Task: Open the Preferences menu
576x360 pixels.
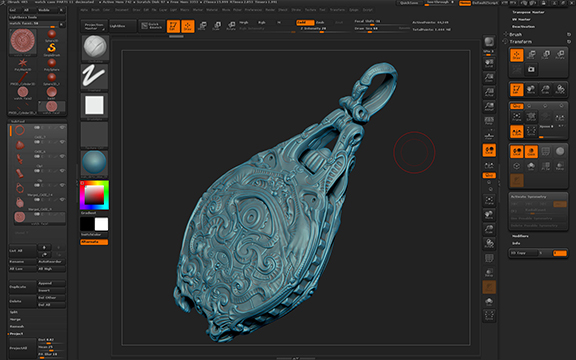Action: coord(253,10)
